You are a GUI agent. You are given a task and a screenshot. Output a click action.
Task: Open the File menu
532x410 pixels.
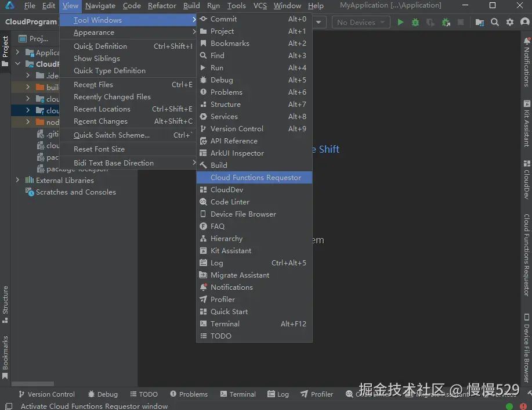[30, 6]
